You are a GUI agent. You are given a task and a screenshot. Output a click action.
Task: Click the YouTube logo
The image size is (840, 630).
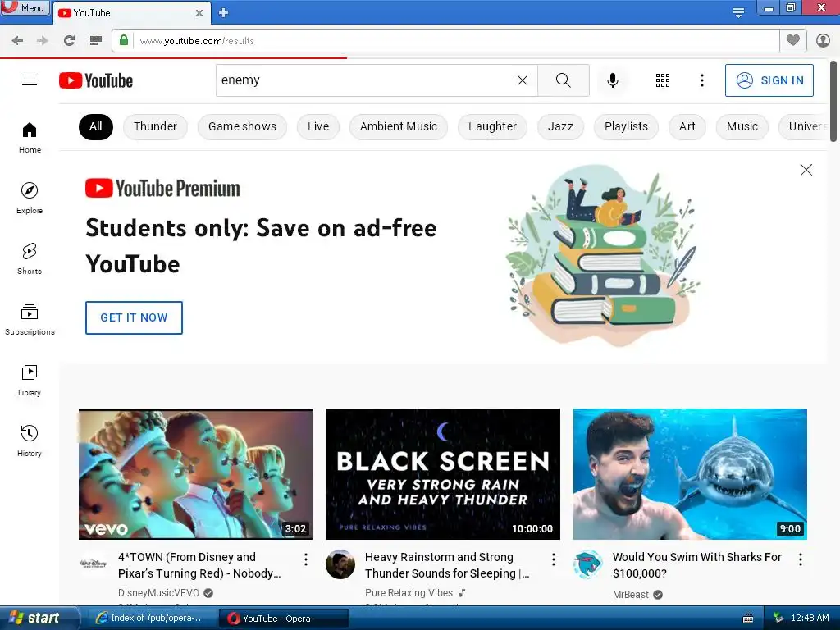(96, 80)
